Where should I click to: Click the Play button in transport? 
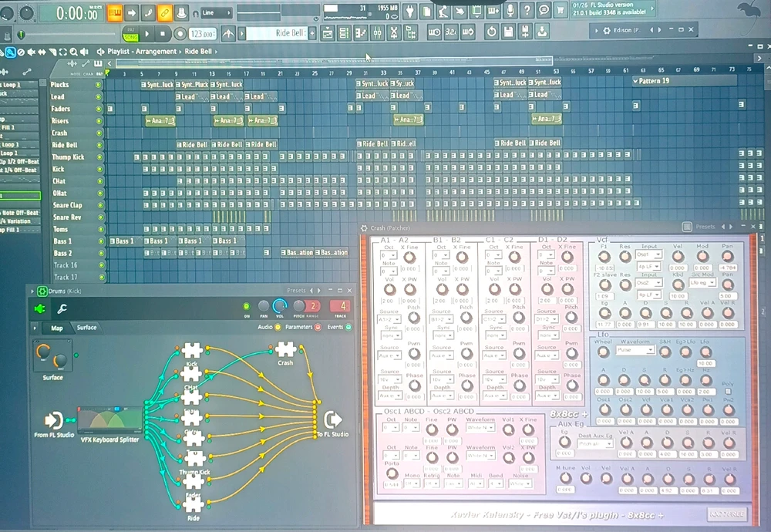147,33
